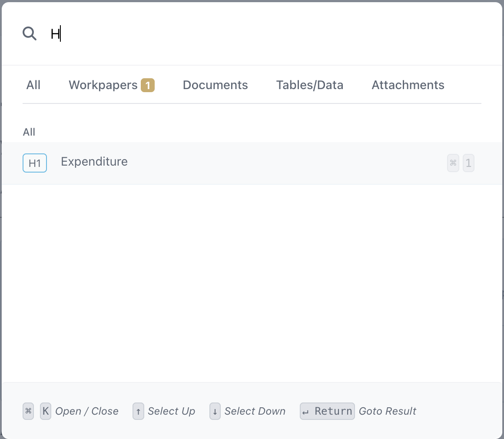Click the Goto Result label
Screen dimensions: 504x439
tap(387, 411)
